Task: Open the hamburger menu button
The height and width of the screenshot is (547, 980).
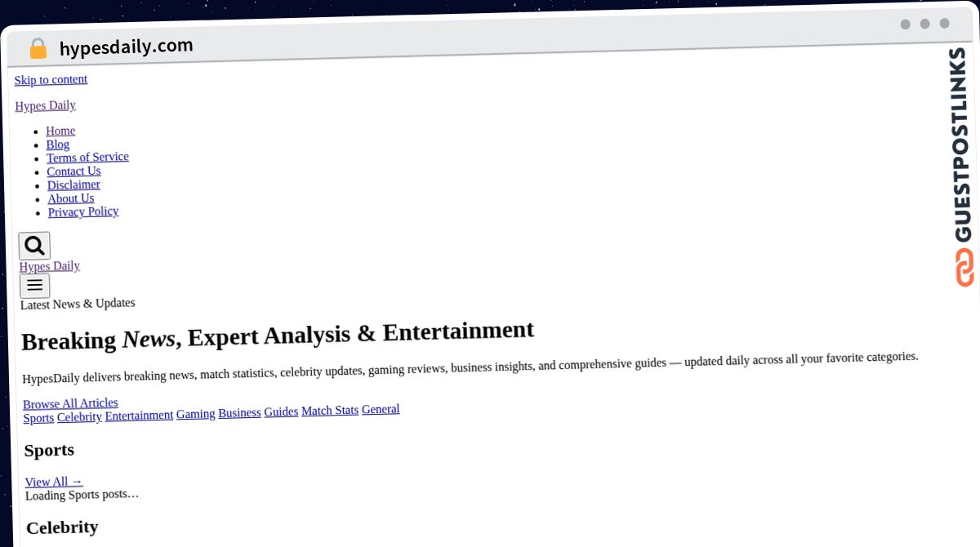Action: pyautogui.click(x=34, y=286)
